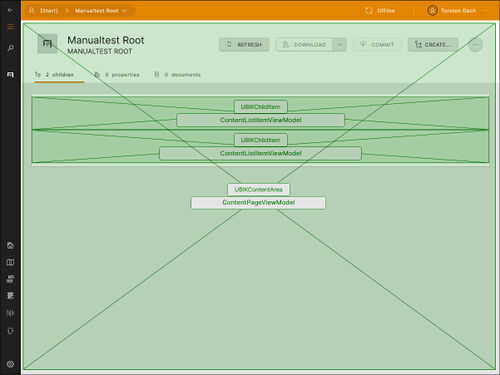This screenshot has height=375, width=500.
Task: Navigate to (Start) breadcrumb
Action: pos(49,11)
